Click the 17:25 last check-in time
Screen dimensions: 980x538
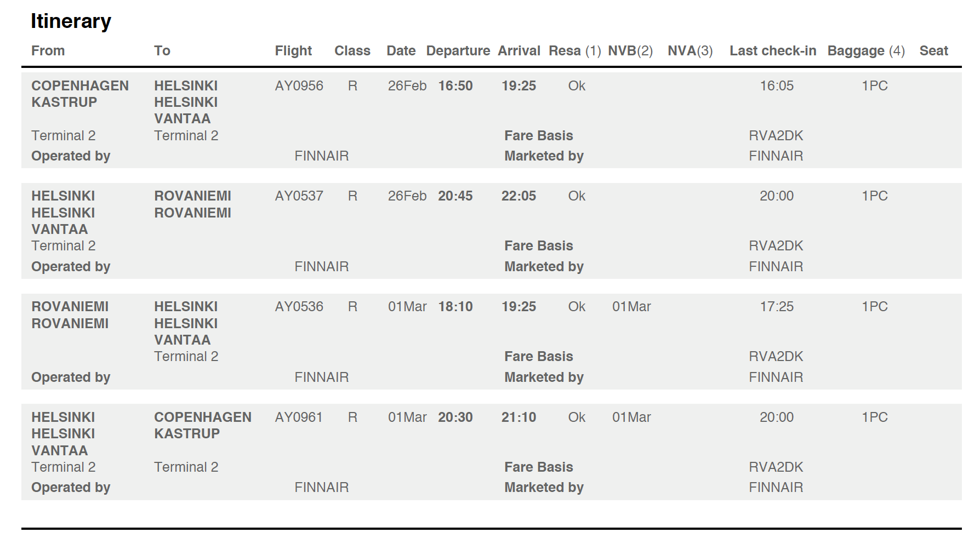(777, 307)
